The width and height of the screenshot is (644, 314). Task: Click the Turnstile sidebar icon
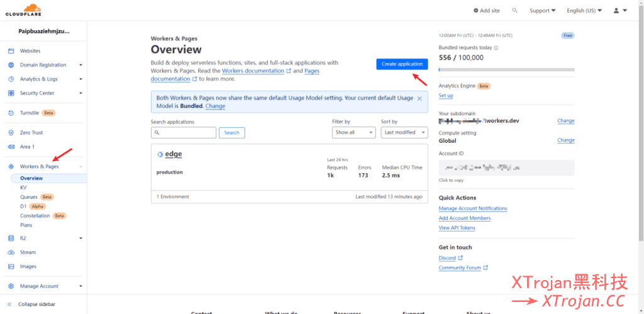[x=11, y=113]
